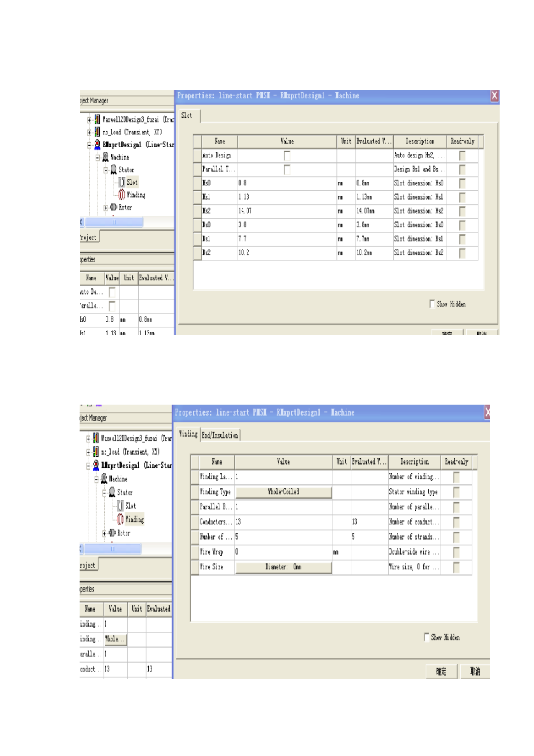
Task: Click Machine icon in tree beside Slot dialog
Action: point(105,157)
